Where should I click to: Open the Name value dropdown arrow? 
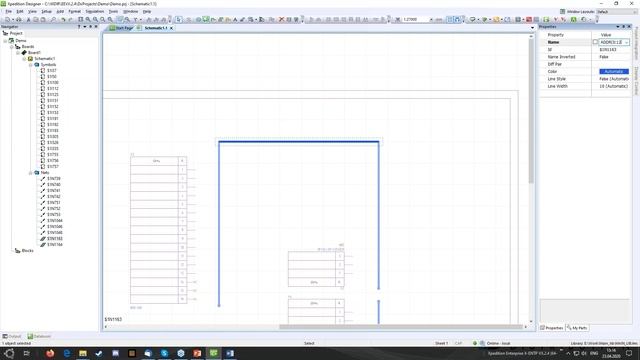627,42
